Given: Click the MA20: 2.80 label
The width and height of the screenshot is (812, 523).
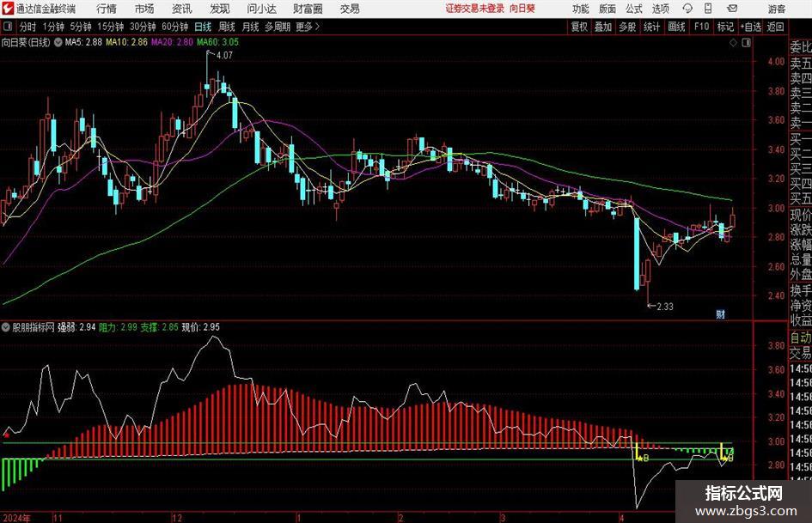Looking at the screenshot, I should pyautogui.click(x=172, y=42).
